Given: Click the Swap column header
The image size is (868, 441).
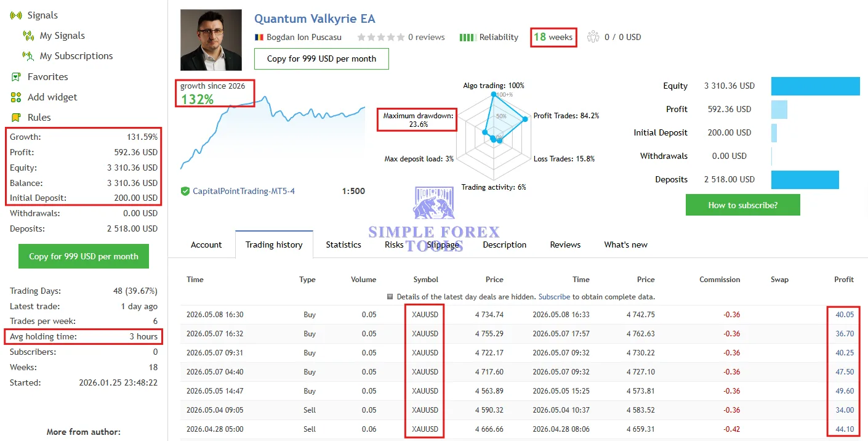Looking at the screenshot, I should coord(779,280).
